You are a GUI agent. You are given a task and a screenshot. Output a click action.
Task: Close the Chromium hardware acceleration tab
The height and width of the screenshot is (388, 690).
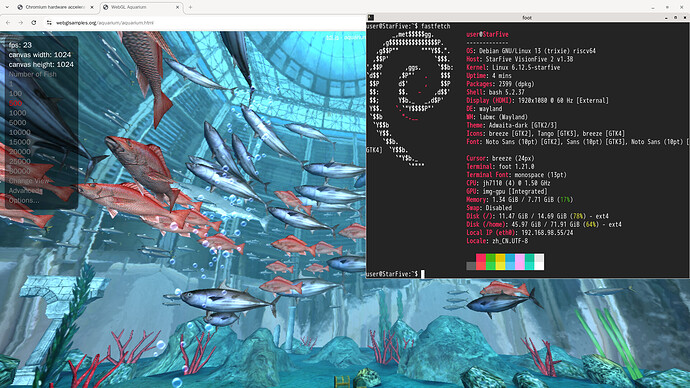point(92,7)
